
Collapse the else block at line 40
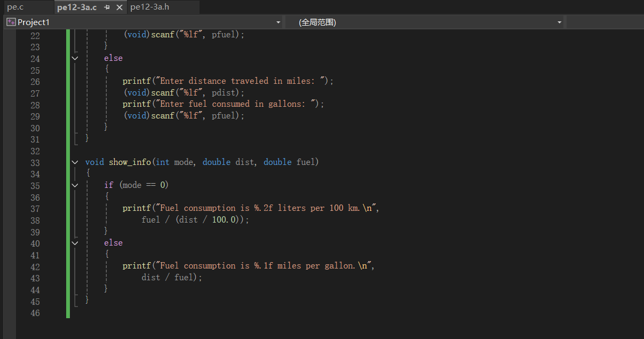click(75, 243)
